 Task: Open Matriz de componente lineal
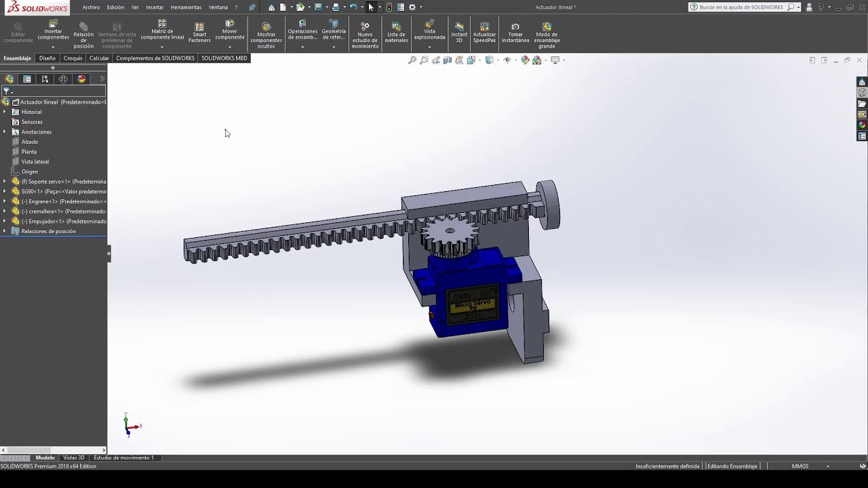(162, 30)
